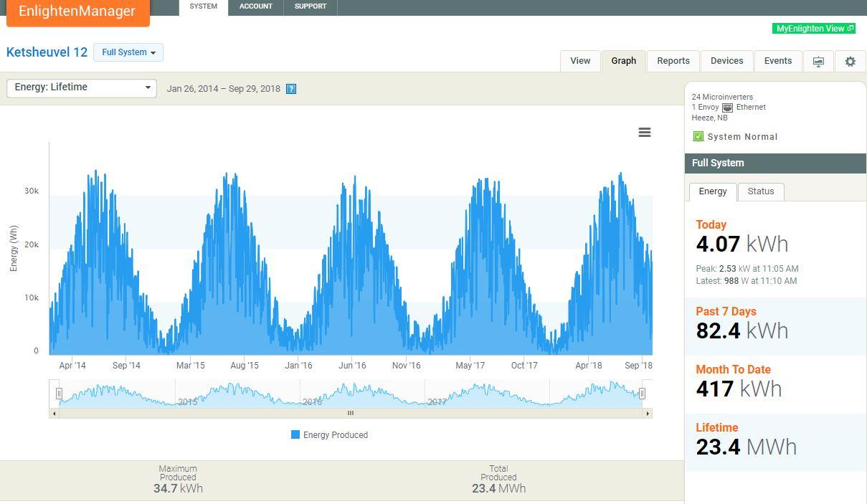Click the navigator scroll right arrow

[648, 413]
